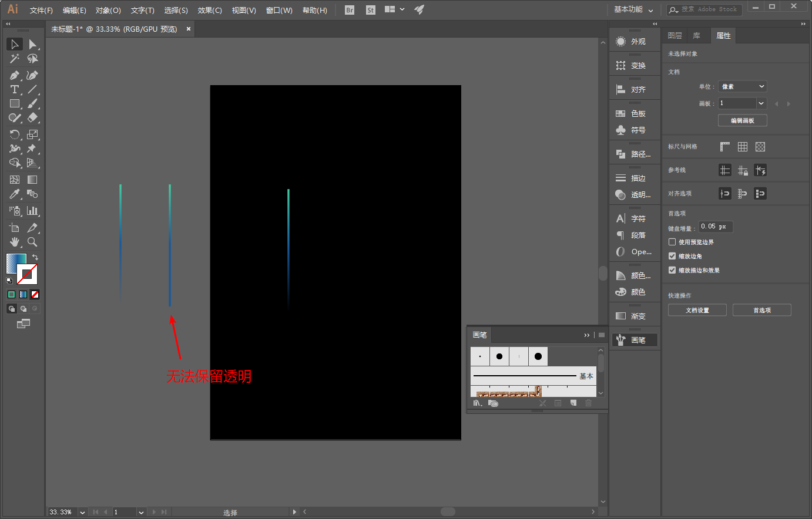812x519 pixels.
Task: Select the Curvature tool
Action: click(32, 75)
